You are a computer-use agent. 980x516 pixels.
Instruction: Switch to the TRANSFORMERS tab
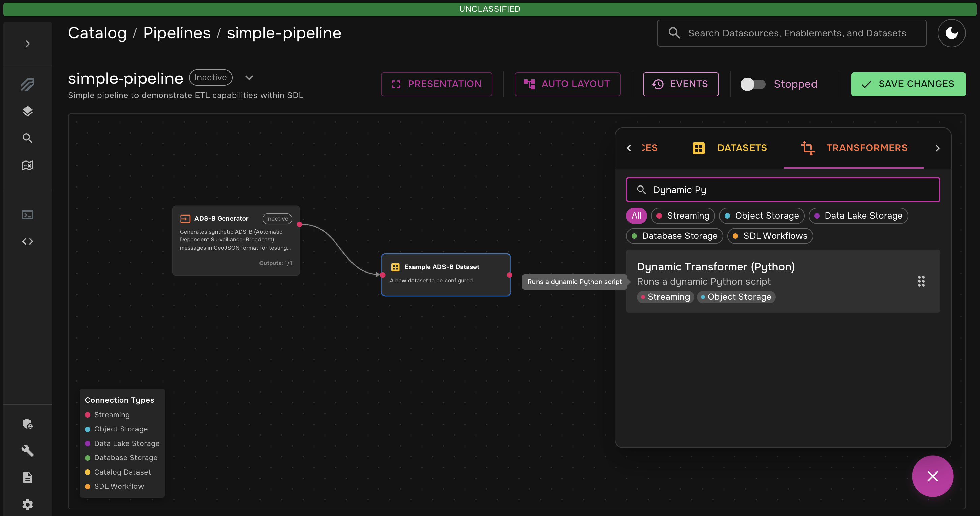coord(854,148)
